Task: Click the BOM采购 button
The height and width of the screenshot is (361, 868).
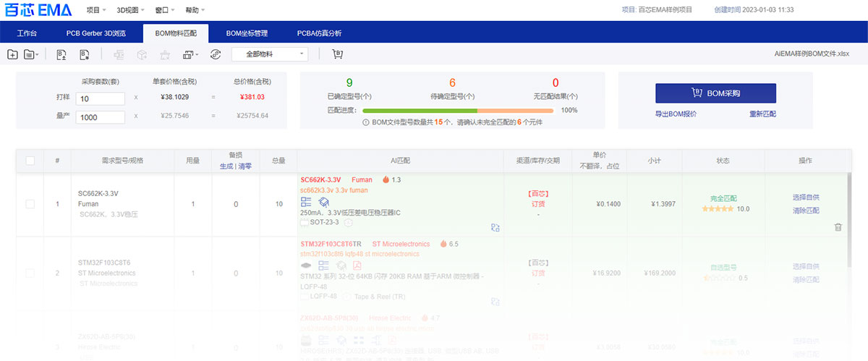Action: coord(715,93)
